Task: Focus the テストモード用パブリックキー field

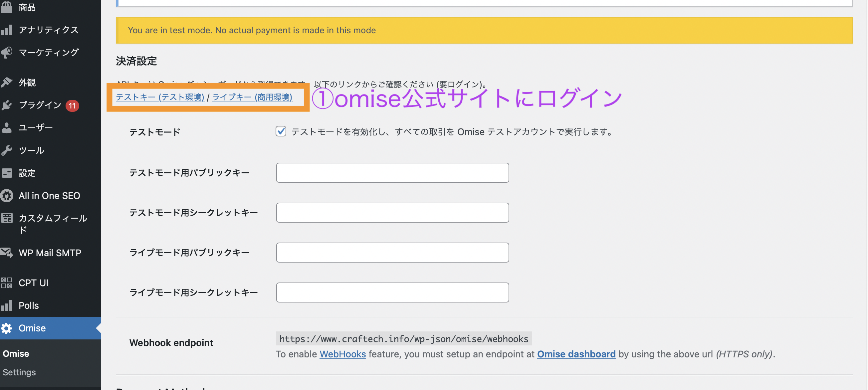Action: pyautogui.click(x=392, y=173)
